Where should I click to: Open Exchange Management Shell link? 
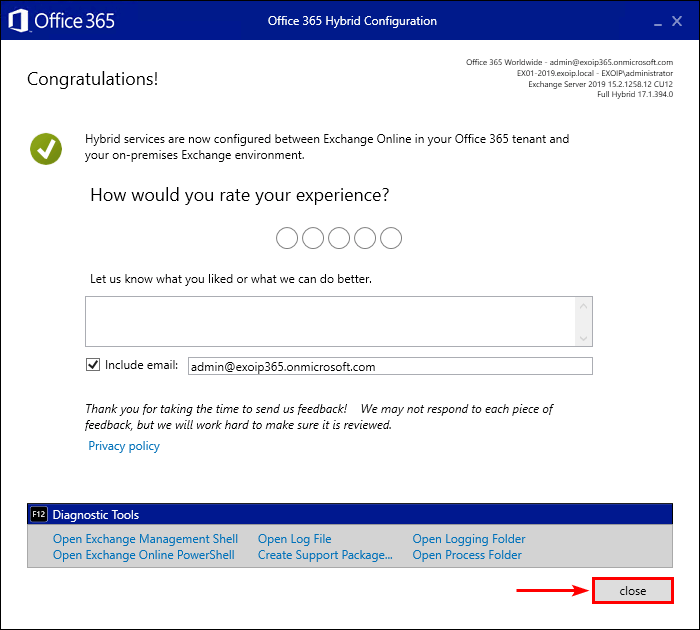pos(145,539)
